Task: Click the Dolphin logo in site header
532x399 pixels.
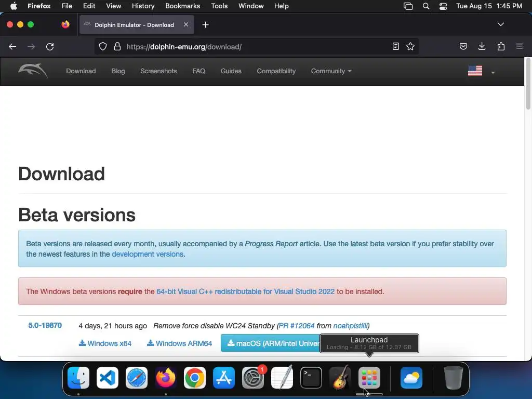Action: pyautogui.click(x=33, y=71)
